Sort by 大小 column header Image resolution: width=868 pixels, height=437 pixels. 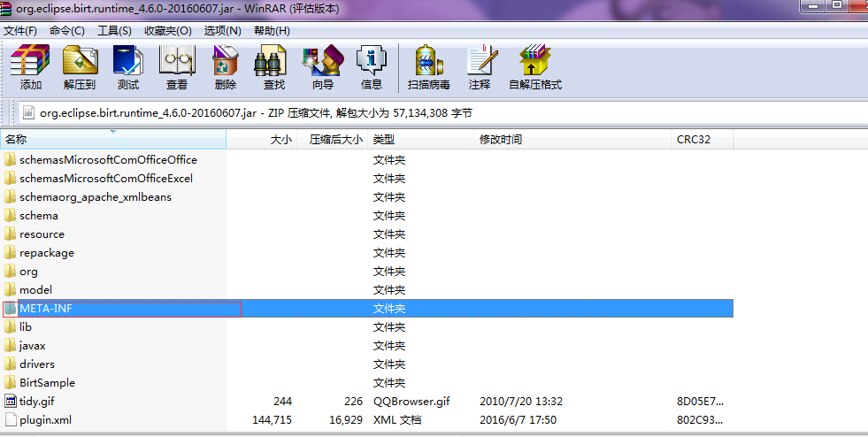point(262,140)
